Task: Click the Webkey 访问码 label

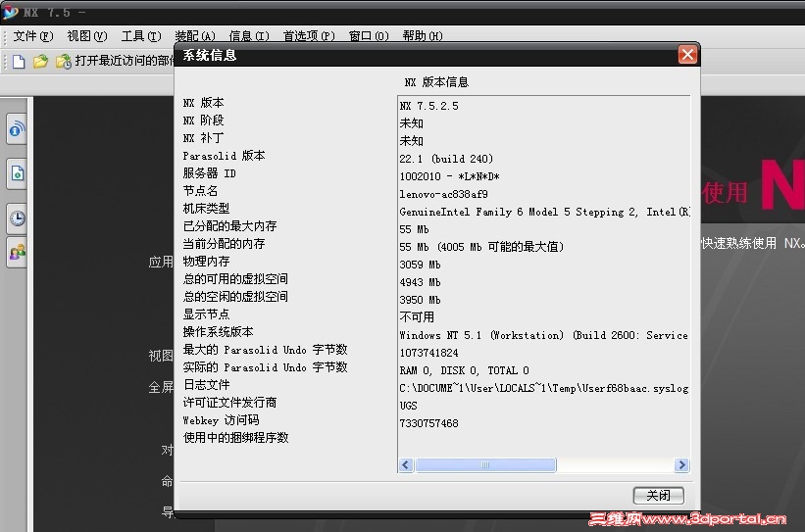Action: coord(221,420)
